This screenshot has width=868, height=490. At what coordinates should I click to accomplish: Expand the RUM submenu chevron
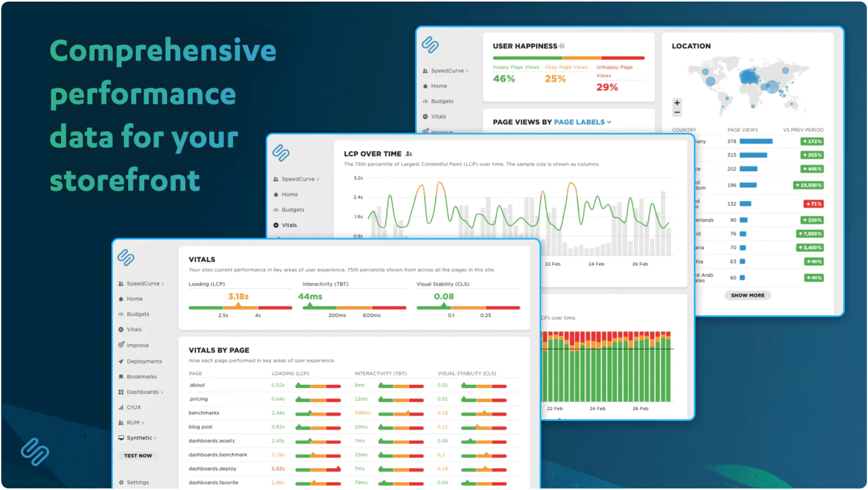point(143,423)
